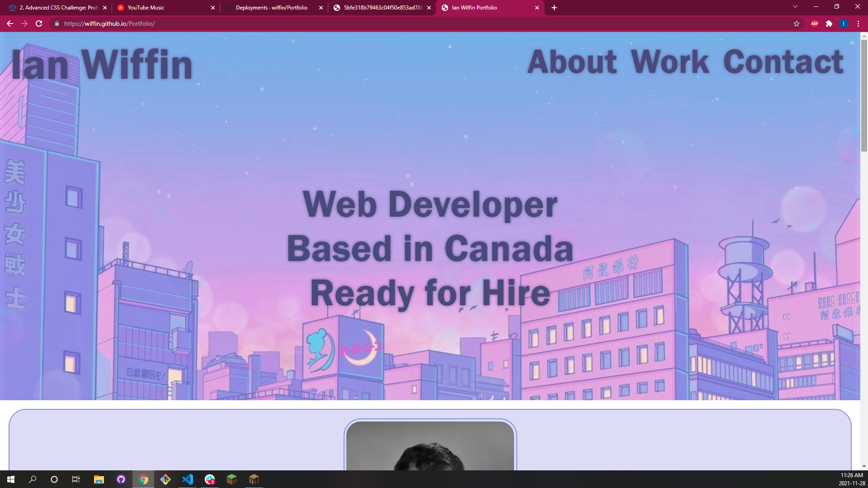Open the Chrome three-dot menu
Image resolution: width=868 pixels, height=488 pixels.
(858, 24)
